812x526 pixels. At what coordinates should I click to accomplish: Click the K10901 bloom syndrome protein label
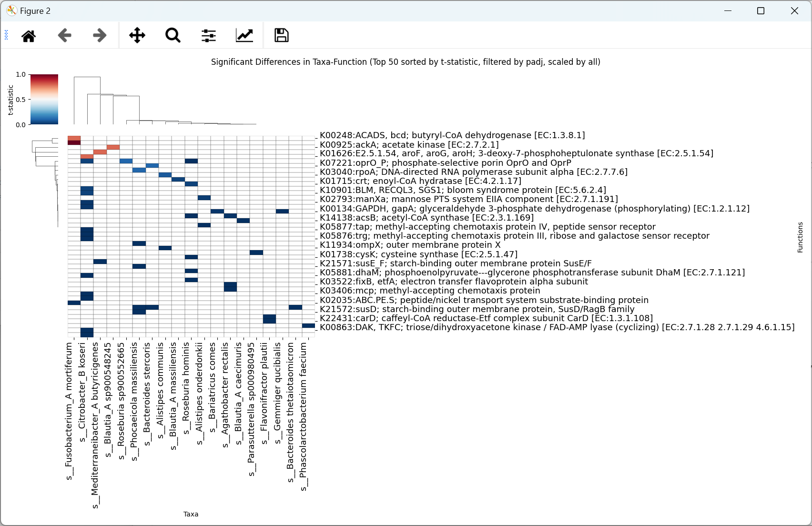coord(463,190)
